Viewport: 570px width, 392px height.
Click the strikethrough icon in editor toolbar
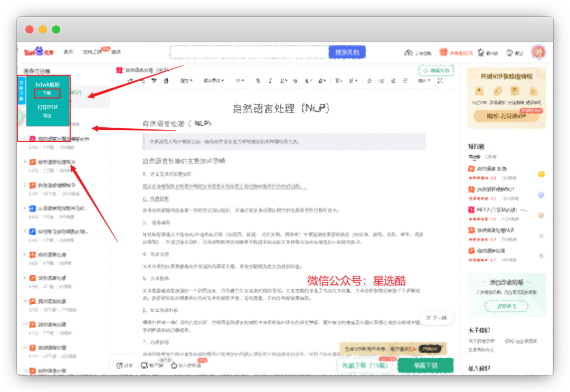295,81
